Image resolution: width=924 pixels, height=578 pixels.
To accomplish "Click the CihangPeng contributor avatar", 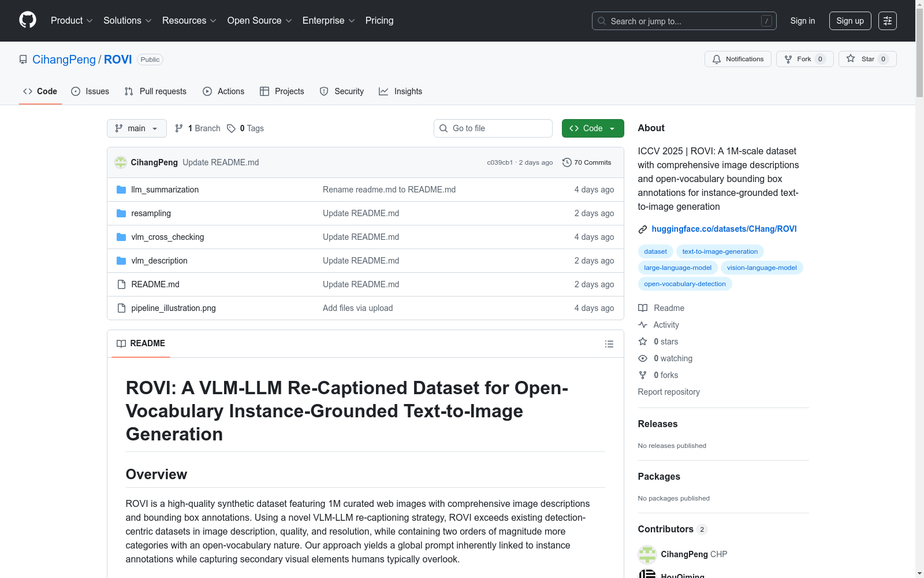I will [x=647, y=554].
